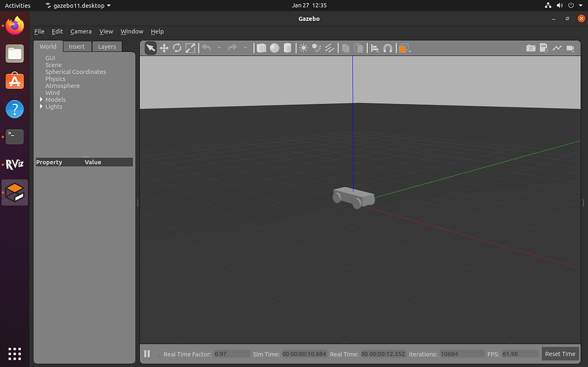Image resolution: width=588 pixels, height=367 pixels.
Task: Switch to the World tab
Action: tap(48, 47)
